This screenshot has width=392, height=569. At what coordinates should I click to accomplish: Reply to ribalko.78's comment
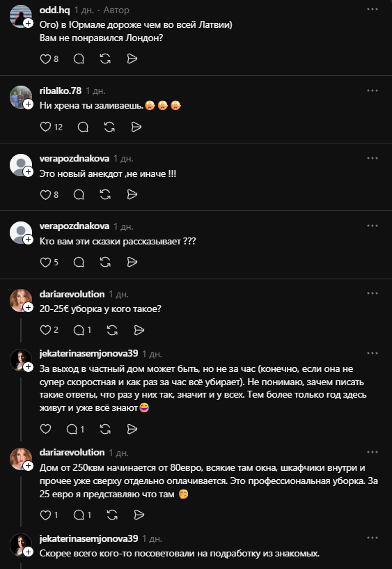point(83,127)
